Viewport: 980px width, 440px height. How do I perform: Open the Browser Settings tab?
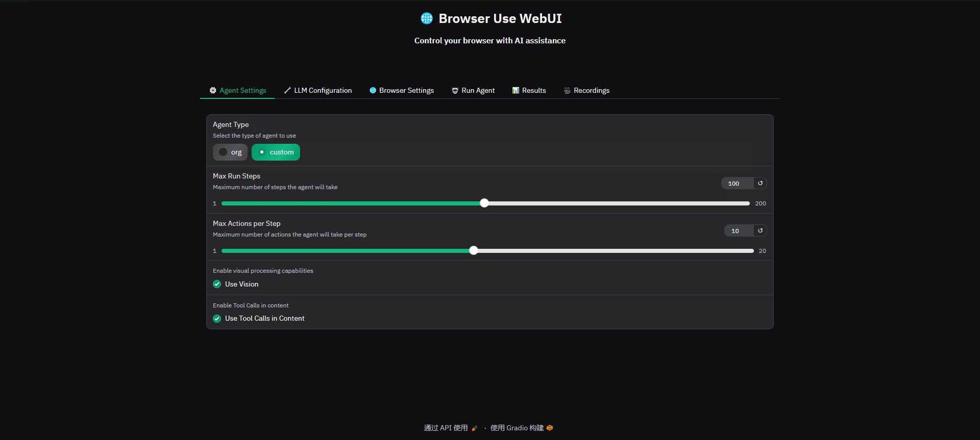[401, 90]
